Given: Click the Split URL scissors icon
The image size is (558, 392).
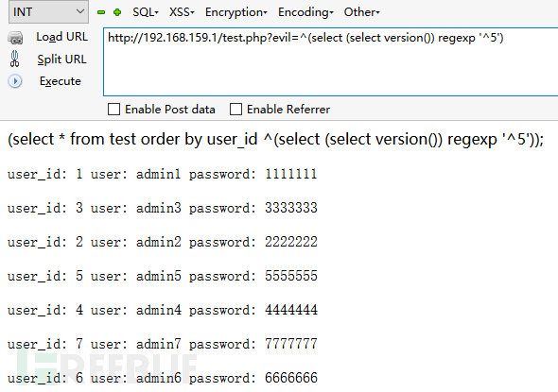Looking at the screenshot, I should click(14, 59).
